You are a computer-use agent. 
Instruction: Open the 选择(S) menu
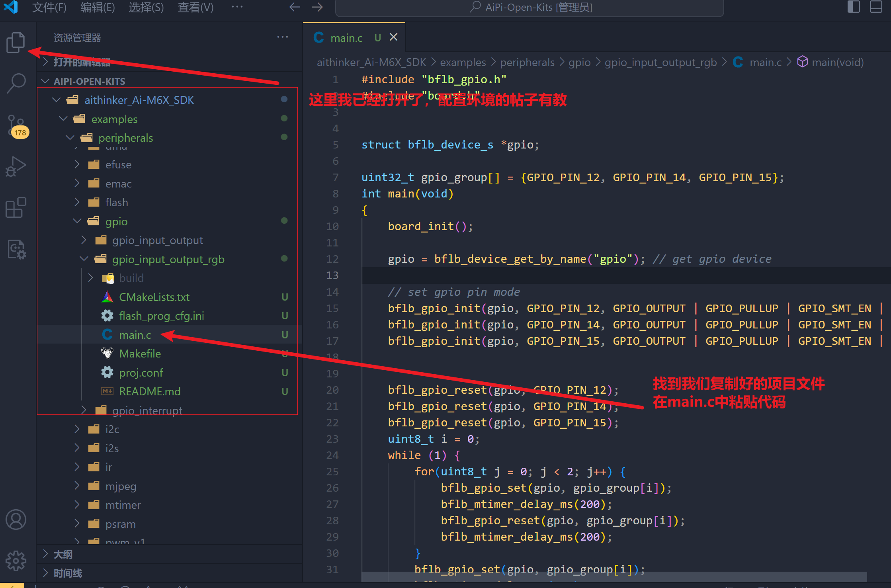[x=146, y=7]
